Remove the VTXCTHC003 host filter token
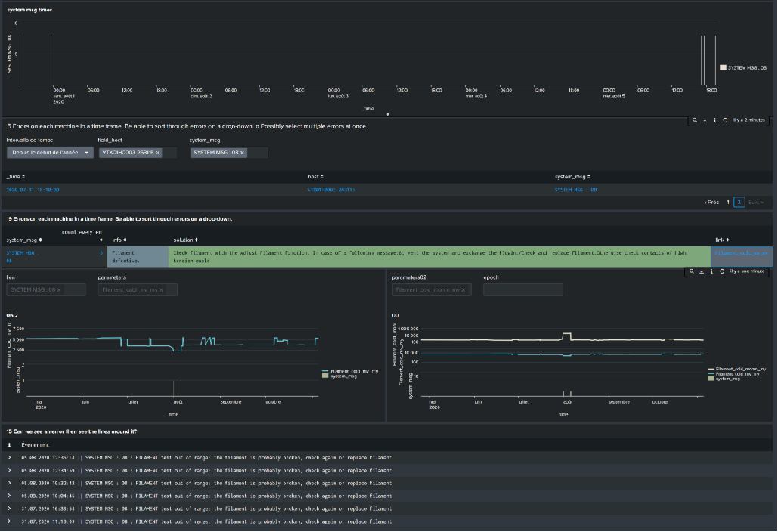Image resolution: width=778 pixels, height=532 pixels. pyautogui.click(x=158, y=153)
